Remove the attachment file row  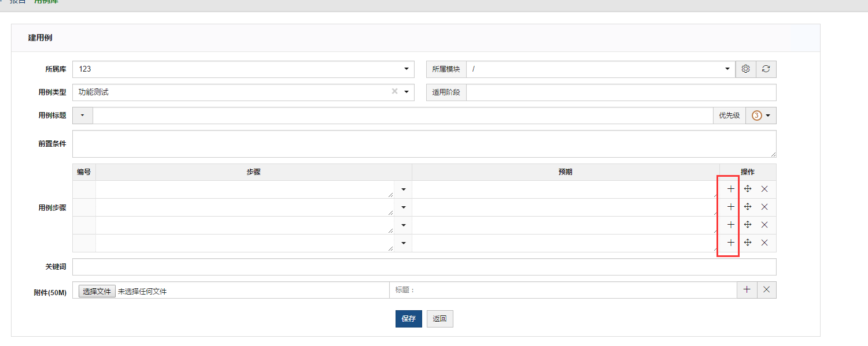coord(766,290)
